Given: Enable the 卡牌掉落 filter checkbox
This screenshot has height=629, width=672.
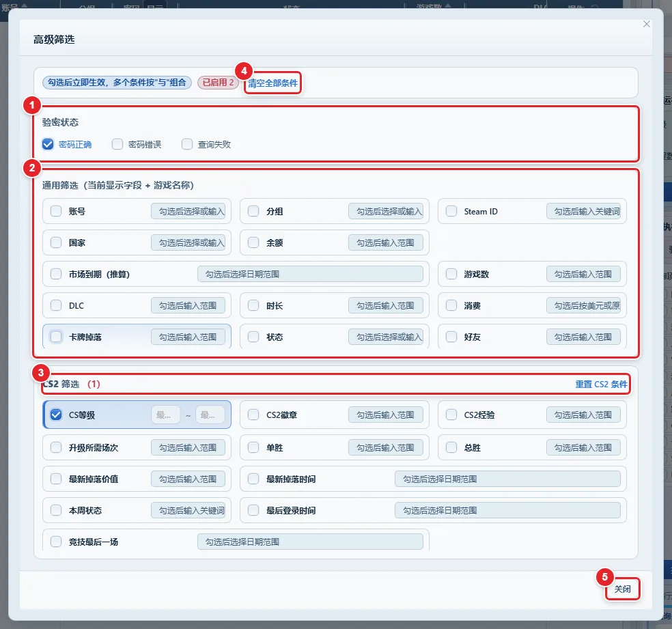Looking at the screenshot, I should tap(56, 337).
